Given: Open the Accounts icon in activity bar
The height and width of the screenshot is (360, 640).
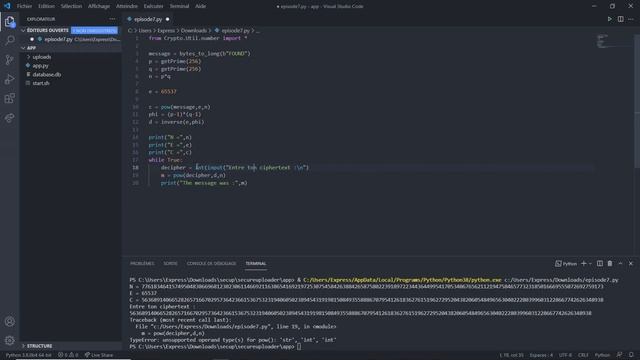Looking at the screenshot, I should 9,321.
